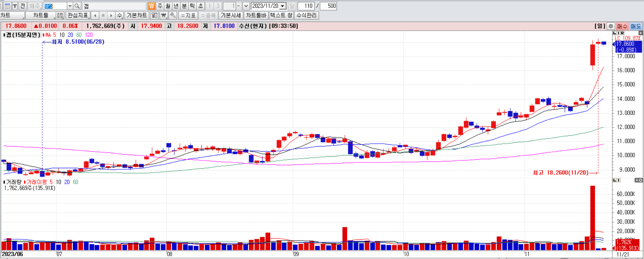The height and width of the screenshot is (259, 644).
Task: Toggle the '=지표' indicator button
Action: tap(188, 15)
